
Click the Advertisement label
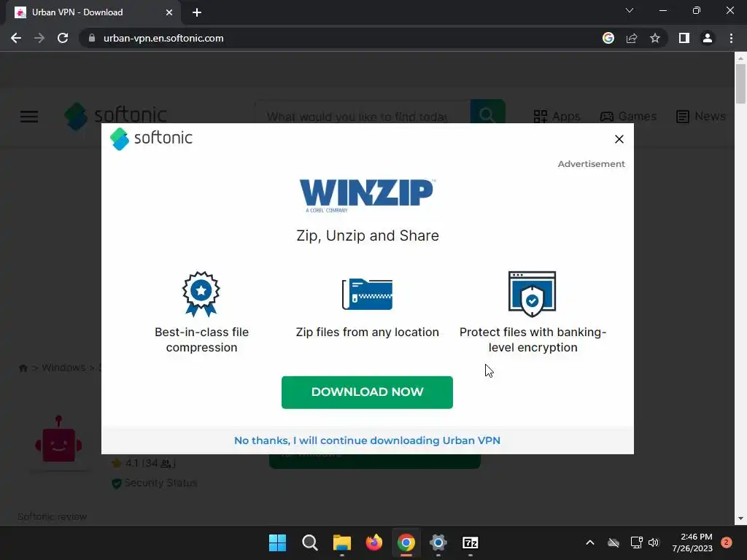[x=591, y=164]
